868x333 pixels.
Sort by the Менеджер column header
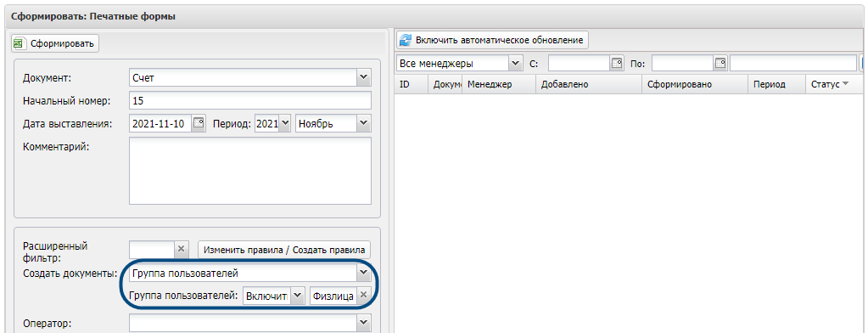(x=499, y=85)
